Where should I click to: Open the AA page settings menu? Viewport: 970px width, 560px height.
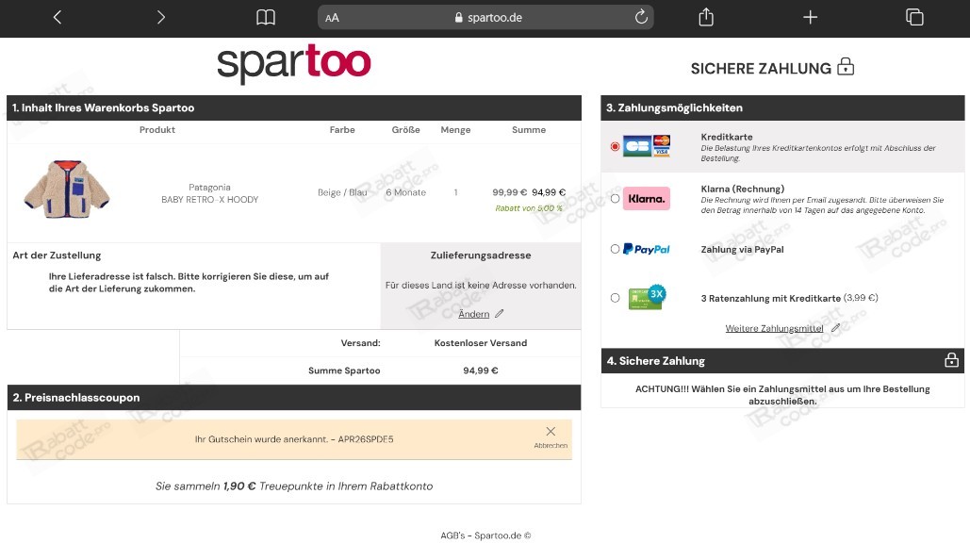tap(330, 17)
